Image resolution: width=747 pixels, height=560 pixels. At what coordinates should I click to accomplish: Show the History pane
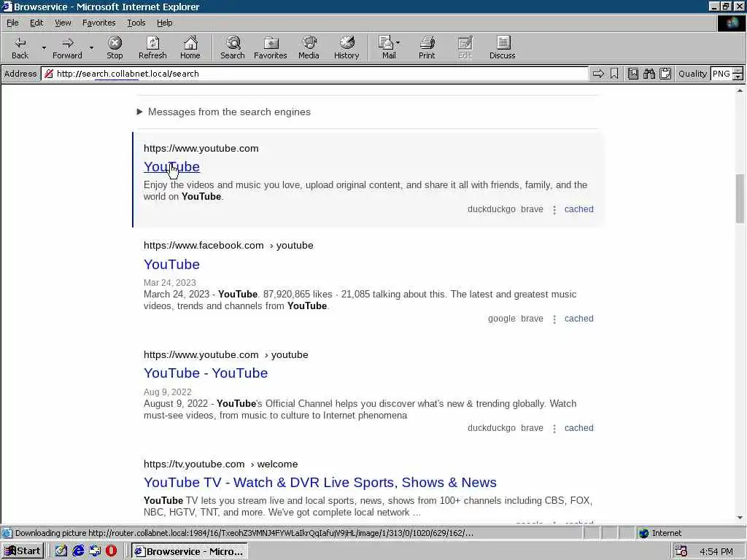click(347, 47)
